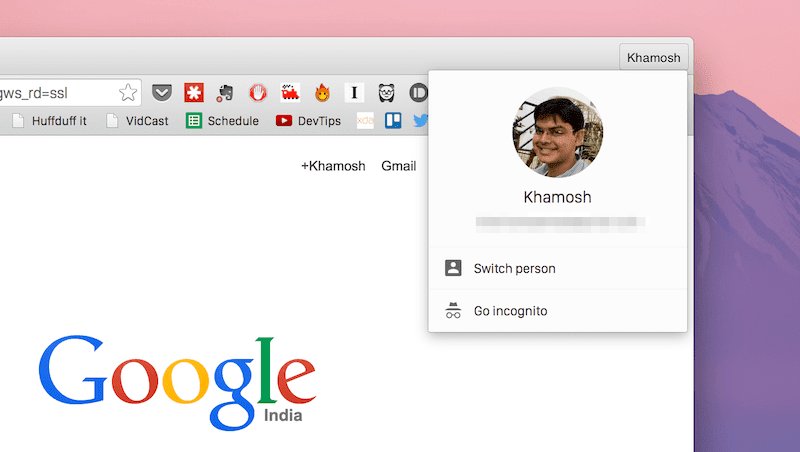Image resolution: width=800 pixels, height=452 pixels.
Task: Click the Khamosh profile button in title bar
Action: (x=654, y=58)
